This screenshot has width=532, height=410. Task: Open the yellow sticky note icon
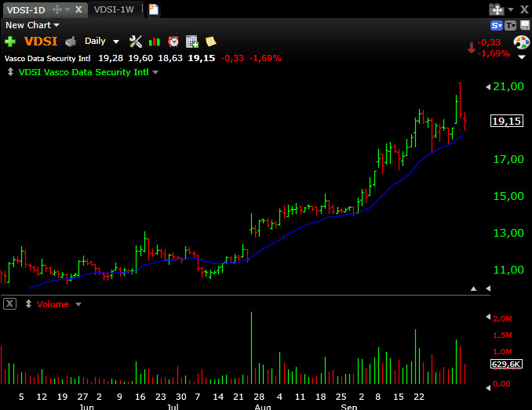[210, 42]
